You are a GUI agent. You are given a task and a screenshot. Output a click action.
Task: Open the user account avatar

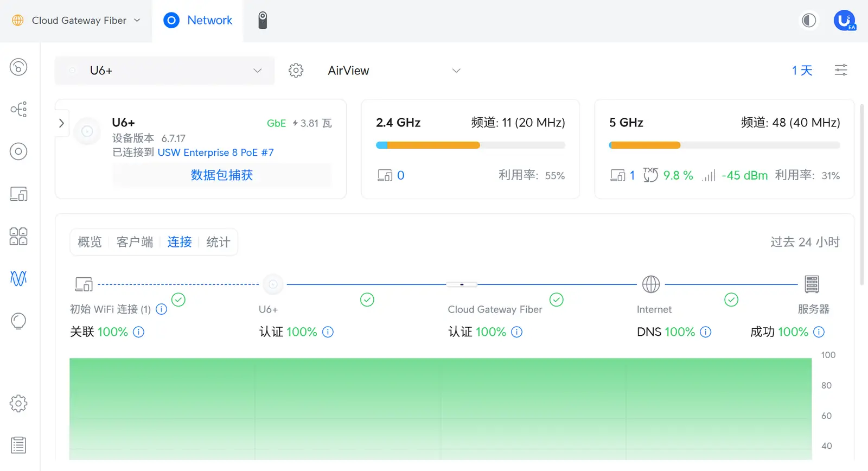(x=845, y=21)
